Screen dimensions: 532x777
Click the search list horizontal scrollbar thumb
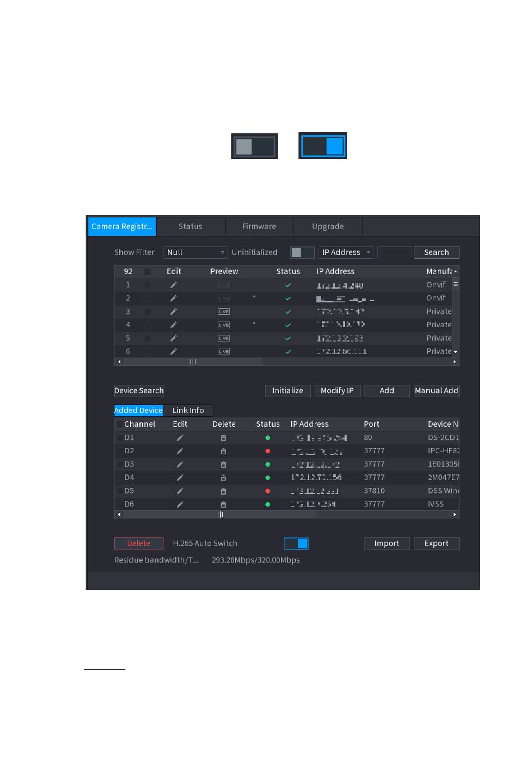coord(193,362)
